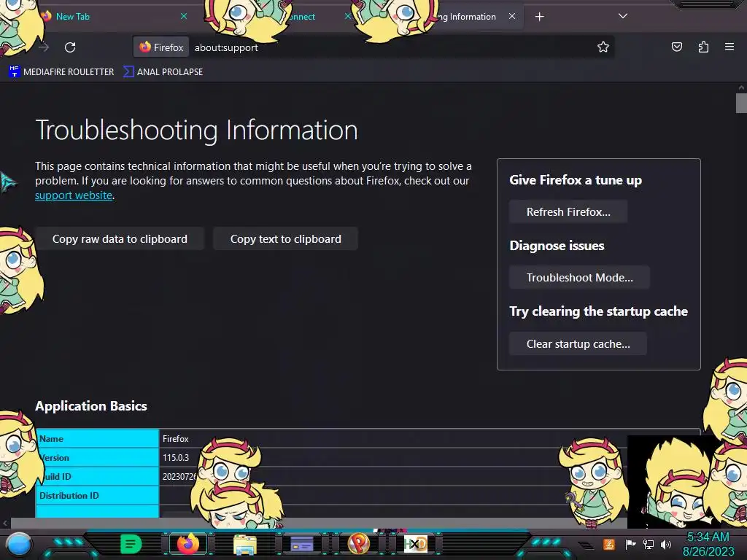Open the Pocket save icon

(x=676, y=47)
